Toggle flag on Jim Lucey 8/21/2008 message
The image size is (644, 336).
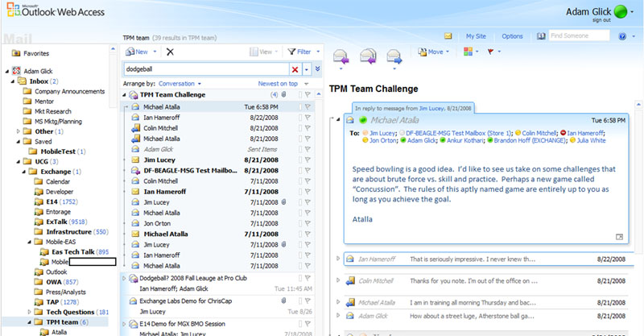pyautogui.click(x=308, y=160)
